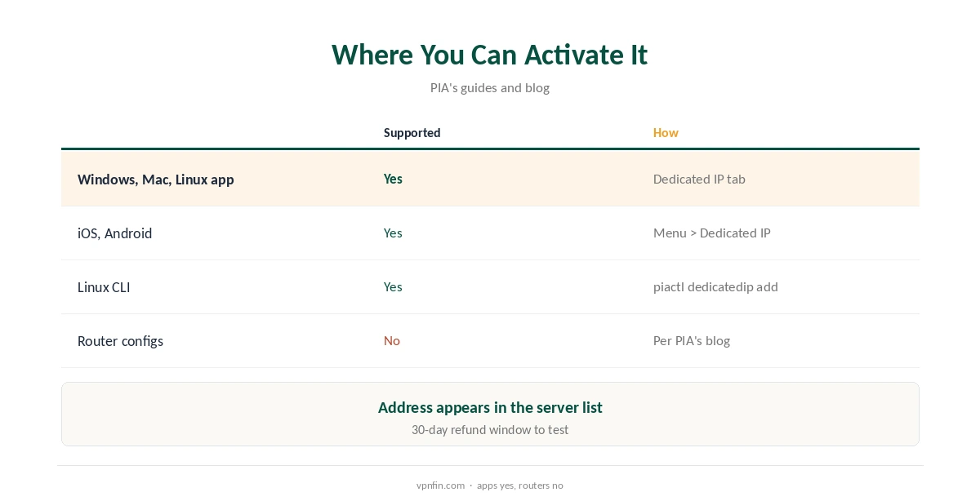Click the 'Dedicated IP tab' cell
The height and width of the screenshot is (501, 980).
(699, 179)
